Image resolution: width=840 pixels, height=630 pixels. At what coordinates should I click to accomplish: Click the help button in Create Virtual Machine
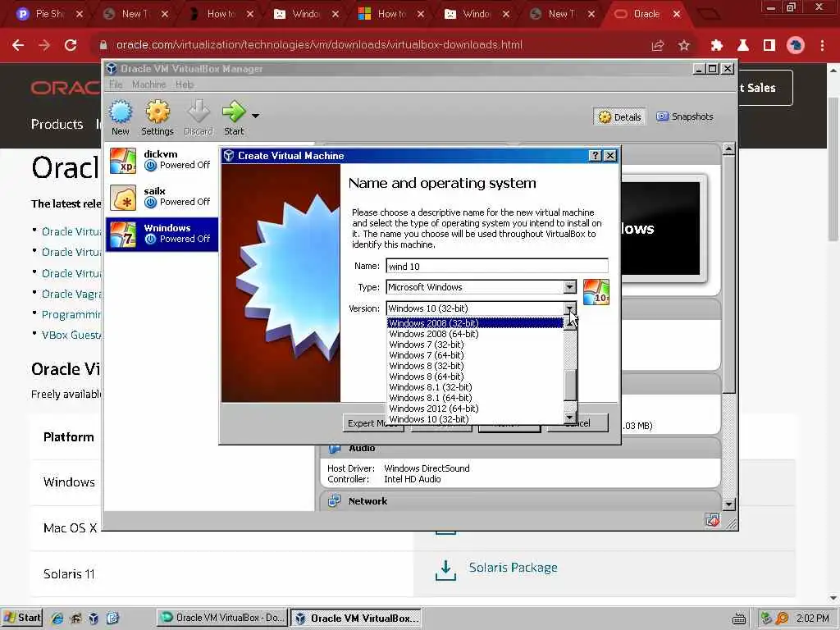tap(596, 155)
